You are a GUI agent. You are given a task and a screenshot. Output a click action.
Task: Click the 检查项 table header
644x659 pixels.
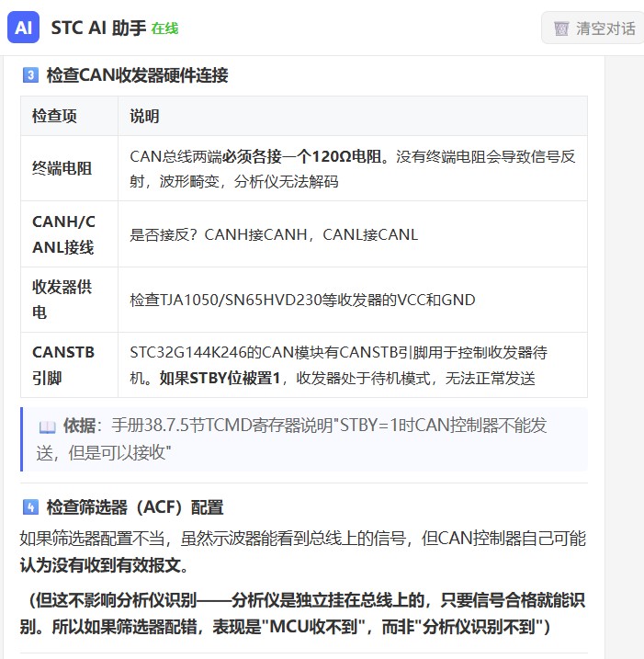pyautogui.click(x=69, y=116)
